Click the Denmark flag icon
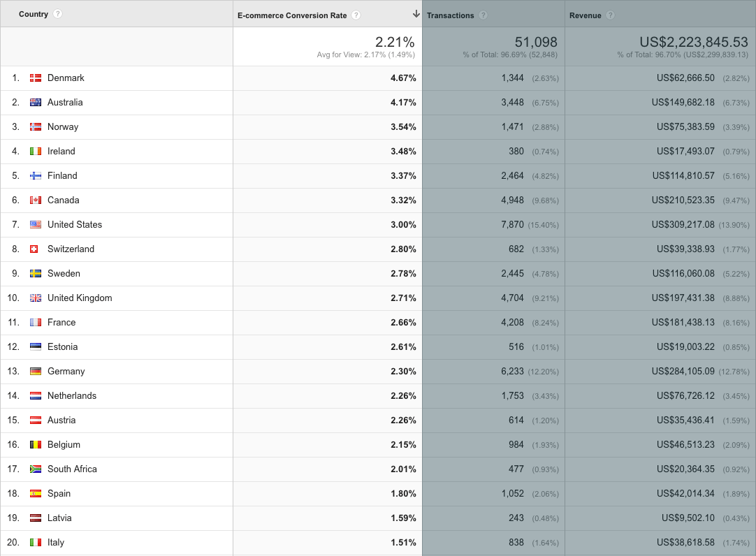 36,78
